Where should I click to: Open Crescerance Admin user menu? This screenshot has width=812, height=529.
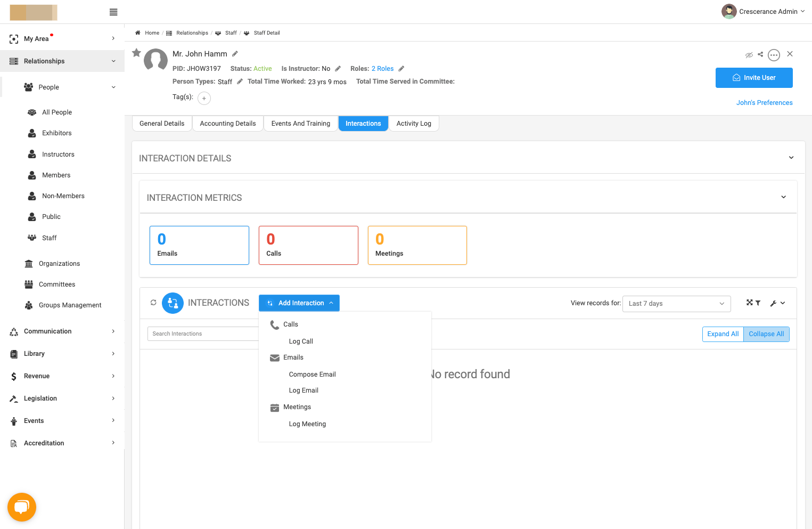click(763, 11)
